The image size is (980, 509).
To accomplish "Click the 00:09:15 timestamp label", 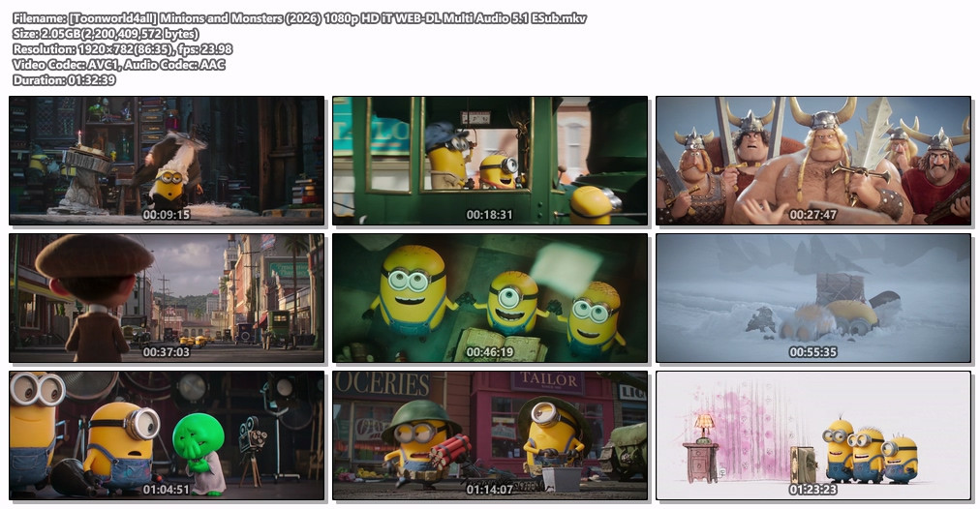I will [x=167, y=214].
